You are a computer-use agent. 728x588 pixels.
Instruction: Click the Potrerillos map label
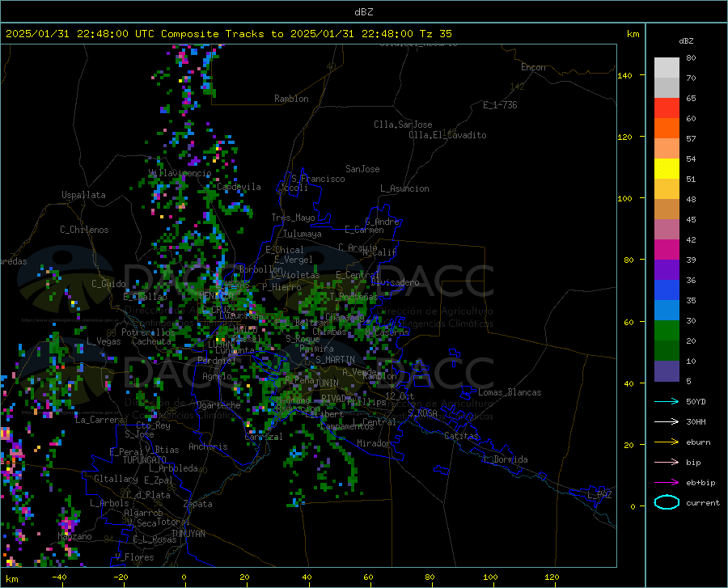(x=148, y=332)
